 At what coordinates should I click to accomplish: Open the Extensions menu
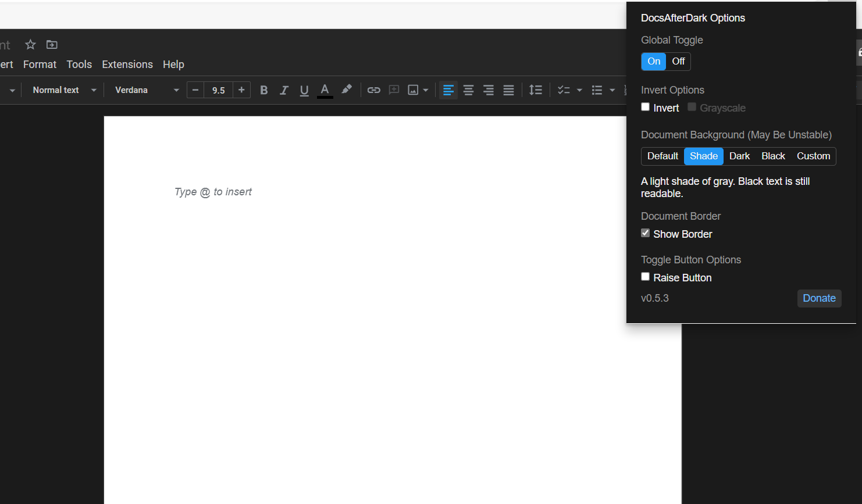coord(127,65)
